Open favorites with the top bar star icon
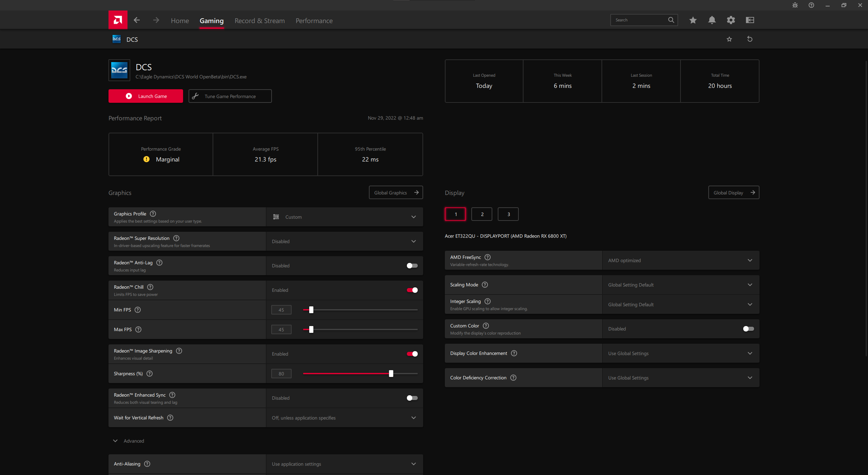 pos(693,20)
